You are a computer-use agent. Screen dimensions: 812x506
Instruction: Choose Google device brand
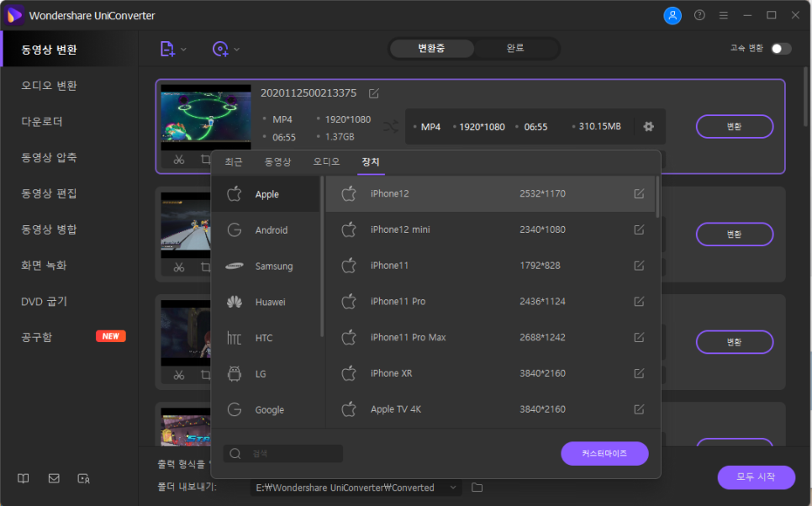266,409
